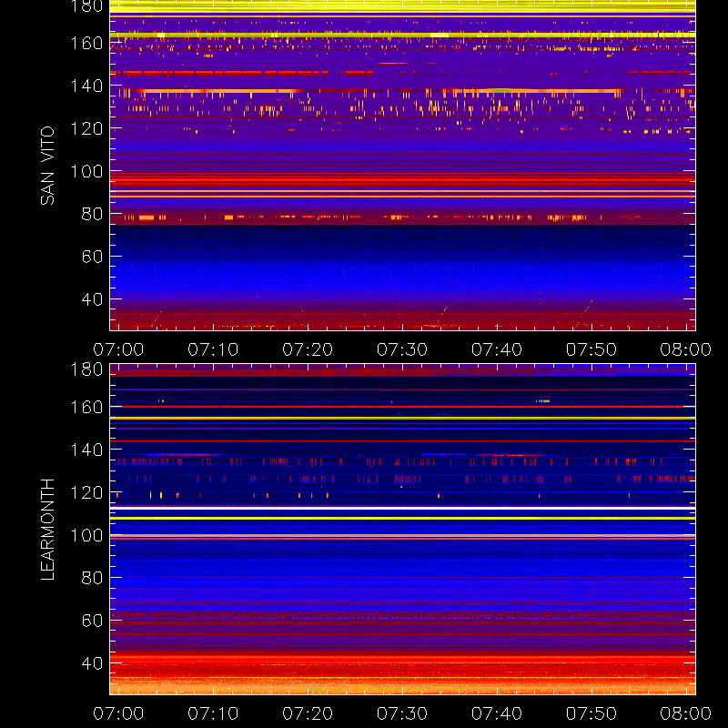Click the 07:40 time label of San Vito plot

pos(497,349)
